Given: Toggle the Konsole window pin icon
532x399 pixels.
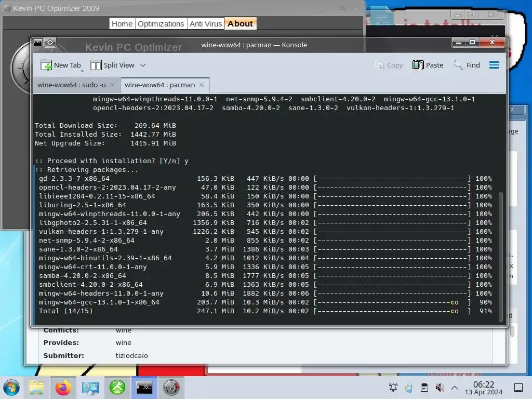Looking at the screenshot, I should point(50,43).
